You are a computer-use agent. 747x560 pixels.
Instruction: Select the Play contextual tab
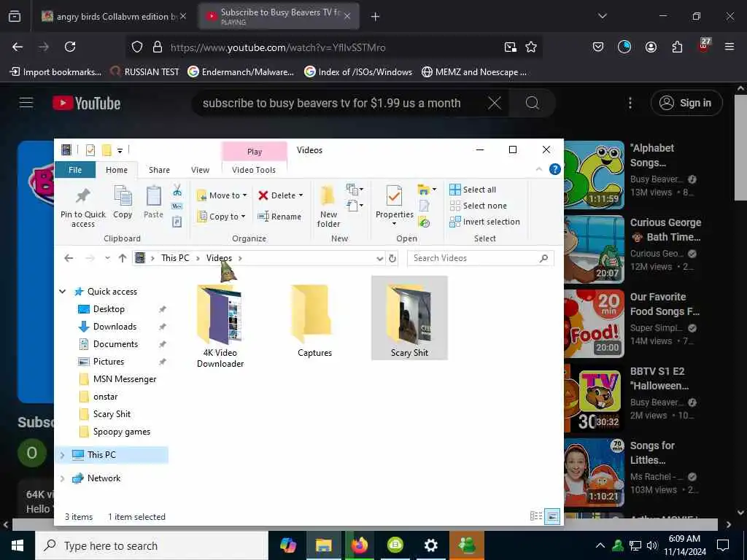click(x=255, y=152)
